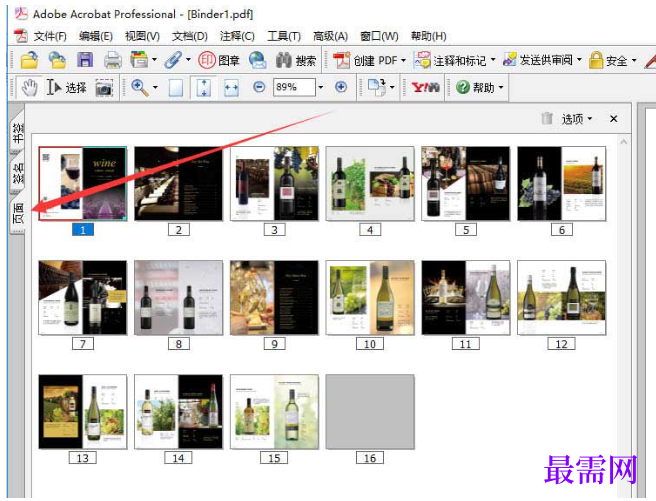
Task: Delete page using trash can icon
Action: coord(547,118)
